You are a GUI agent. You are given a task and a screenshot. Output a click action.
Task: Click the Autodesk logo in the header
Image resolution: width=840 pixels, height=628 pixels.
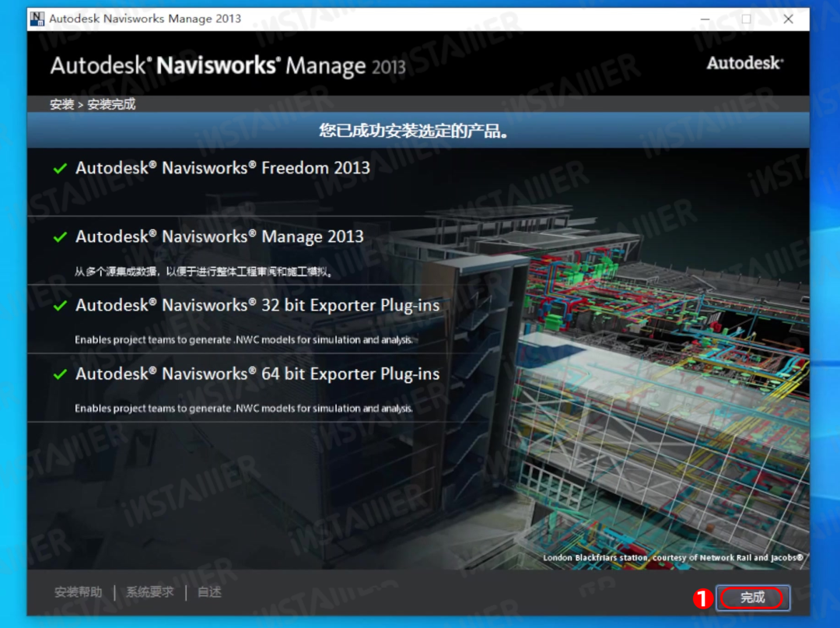[x=744, y=63]
